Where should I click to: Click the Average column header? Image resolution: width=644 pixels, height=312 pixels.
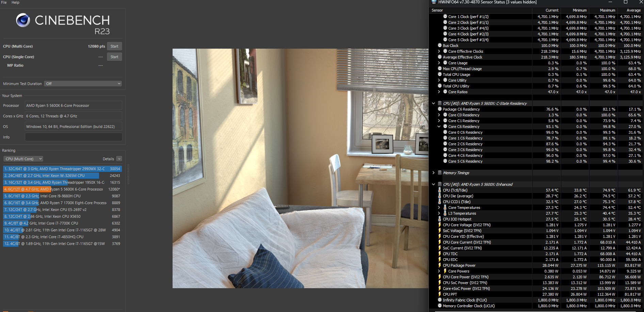point(634,10)
